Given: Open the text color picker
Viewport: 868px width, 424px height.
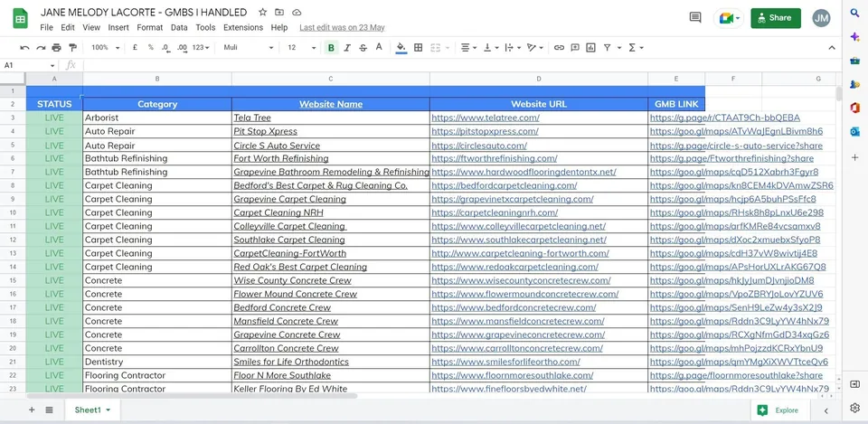Looking at the screenshot, I should pos(379,48).
